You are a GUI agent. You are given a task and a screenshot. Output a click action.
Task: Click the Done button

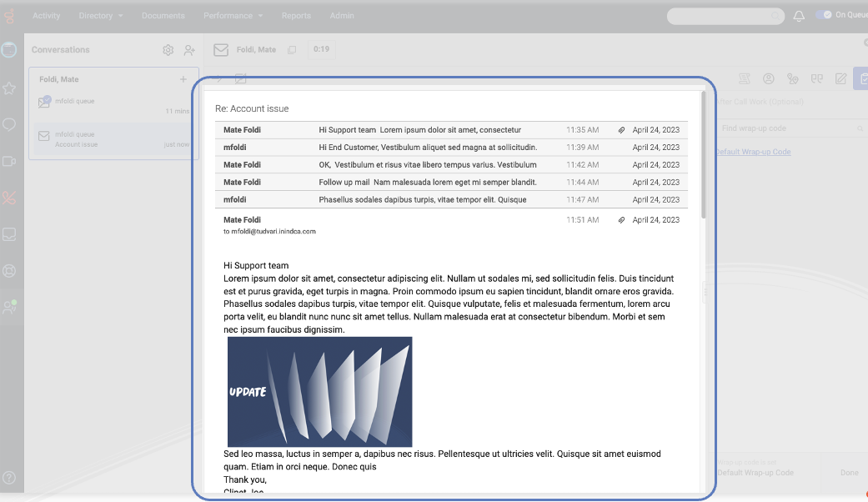[848, 472]
